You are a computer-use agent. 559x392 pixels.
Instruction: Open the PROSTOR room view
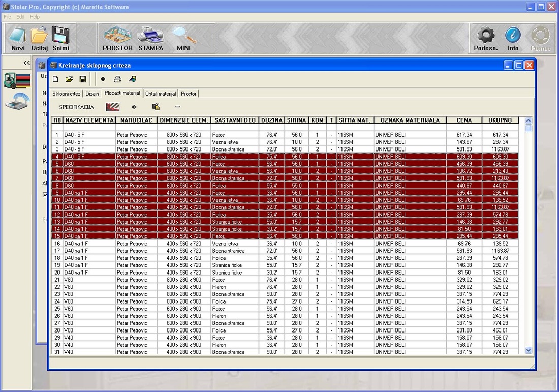click(x=117, y=39)
